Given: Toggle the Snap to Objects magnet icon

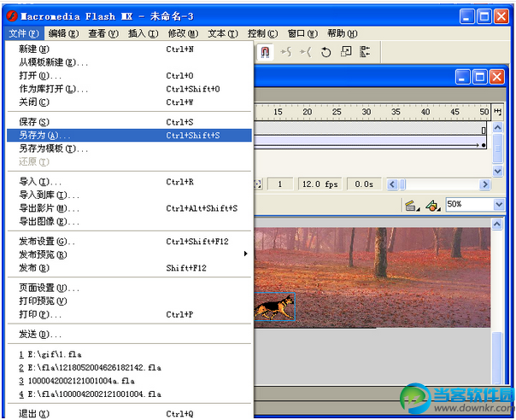Looking at the screenshot, I should [265, 52].
